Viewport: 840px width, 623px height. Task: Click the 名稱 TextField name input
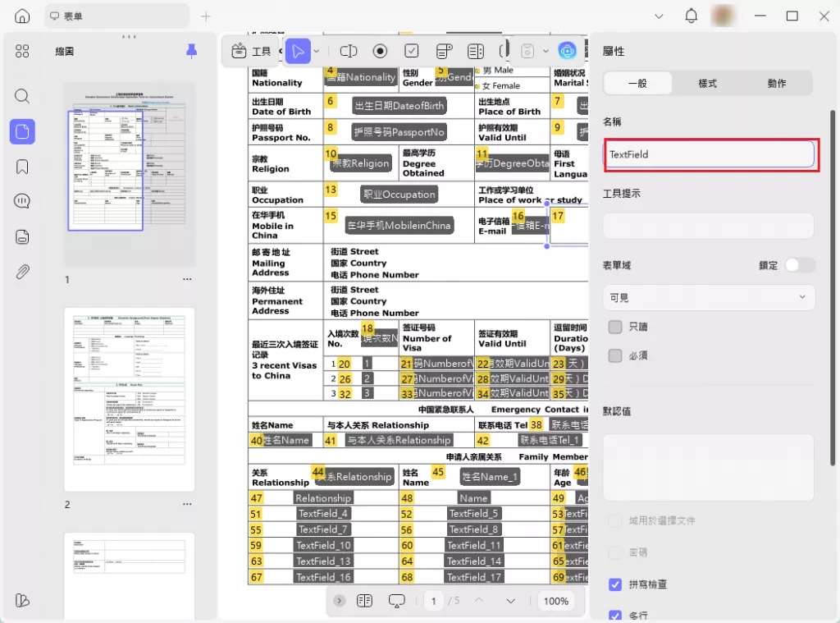point(709,154)
